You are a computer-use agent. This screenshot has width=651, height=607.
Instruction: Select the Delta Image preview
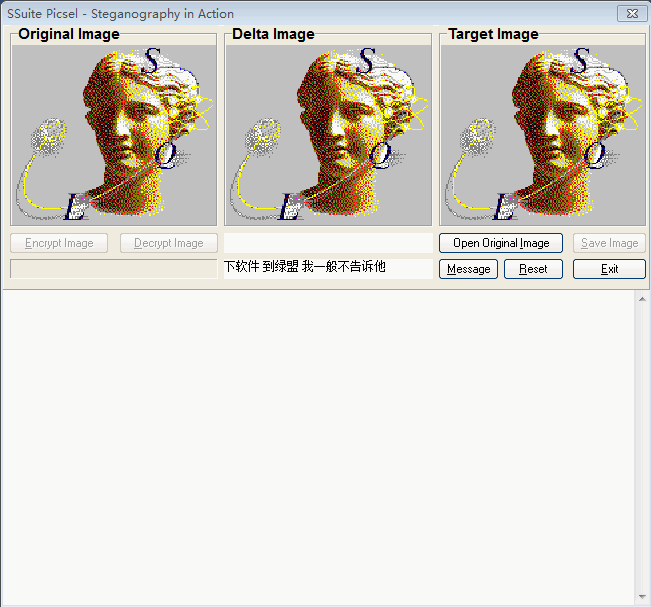click(x=328, y=135)
